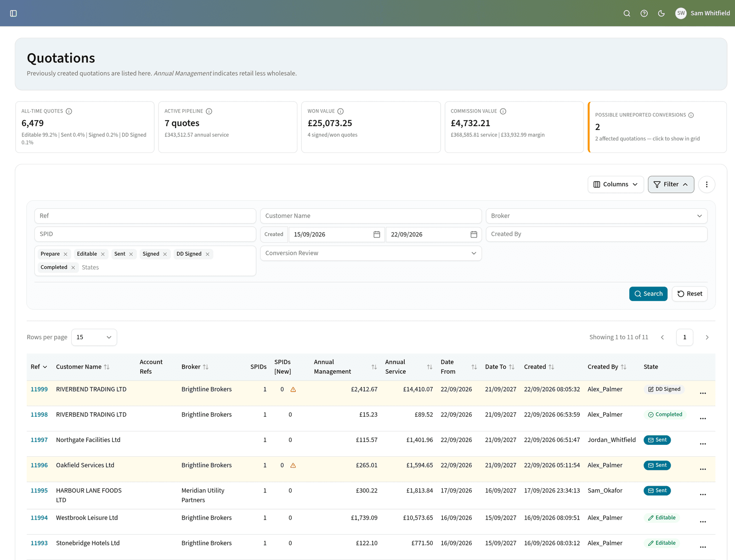Toggle the sidebar panel icon
735x560 pixels.
pyautogui.click(x=13, y=13)
